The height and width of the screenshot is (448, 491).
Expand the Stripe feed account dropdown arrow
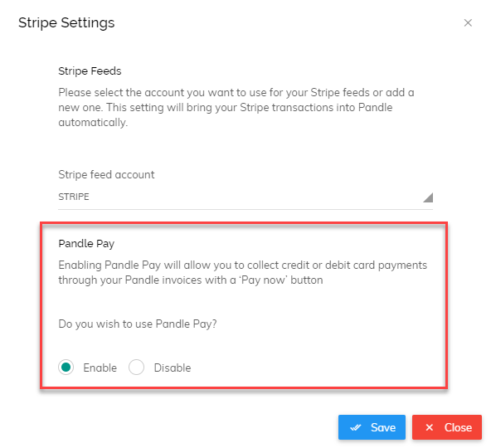pos(428,197)
